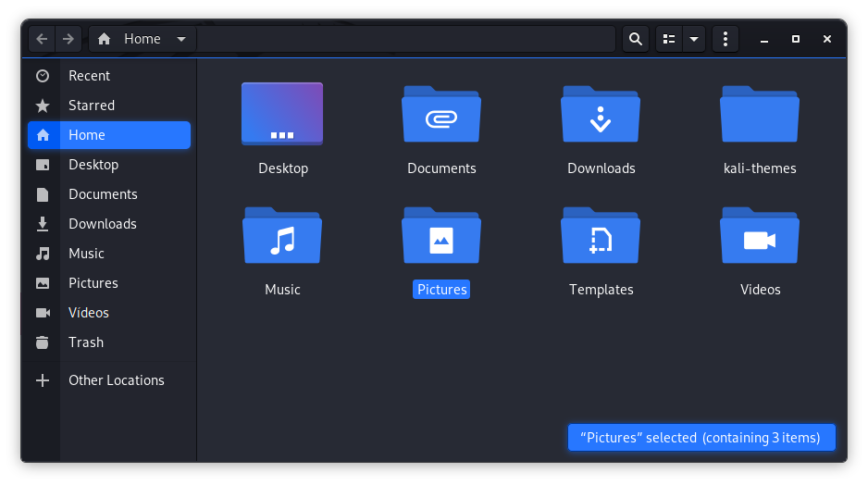Click the Documents page icon in sidebar

pos(43,194)
